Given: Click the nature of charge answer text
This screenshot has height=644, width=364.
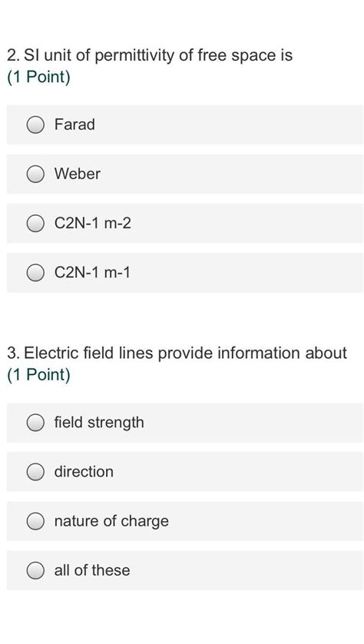Looking at the screenshot, I should 111,521.
